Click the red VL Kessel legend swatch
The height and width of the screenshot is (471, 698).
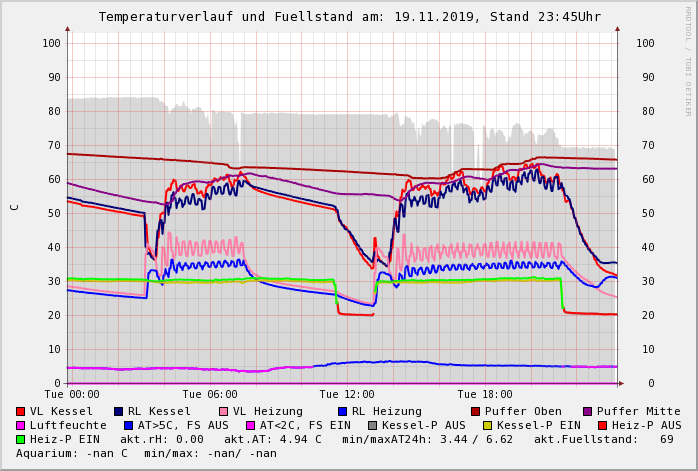point(21,411)
